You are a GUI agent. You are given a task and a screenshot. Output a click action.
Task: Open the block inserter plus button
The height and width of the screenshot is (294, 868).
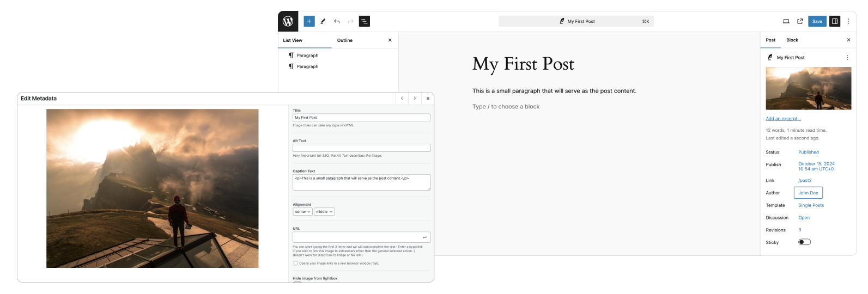click(309, 21)
